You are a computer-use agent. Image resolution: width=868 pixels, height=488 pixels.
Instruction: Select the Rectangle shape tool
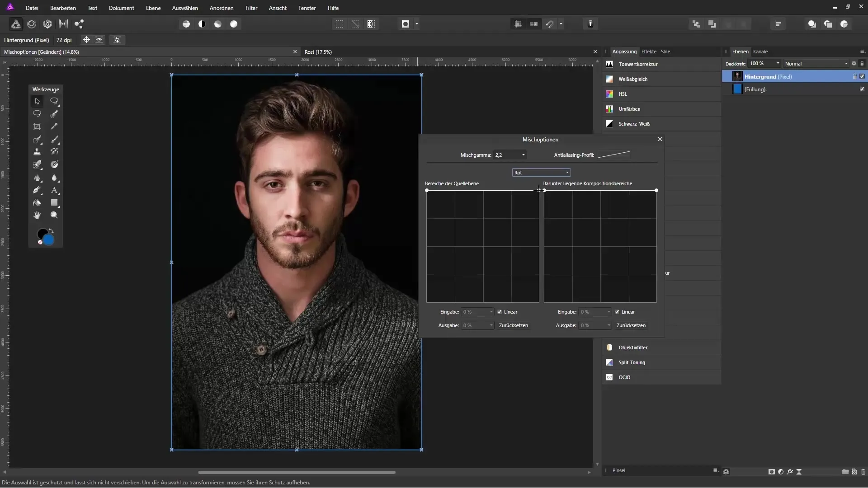[x=54, y=203]
